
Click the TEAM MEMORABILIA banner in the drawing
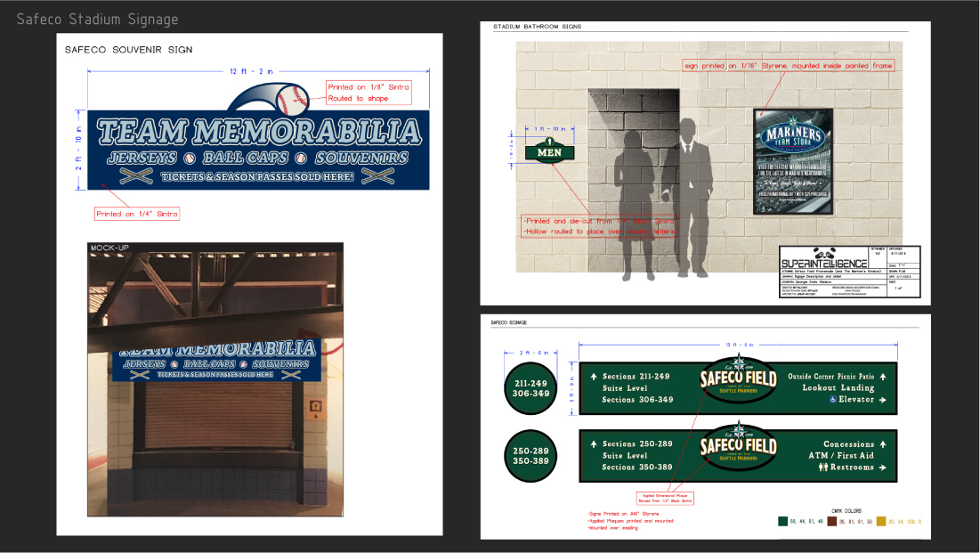click(258, 150)
